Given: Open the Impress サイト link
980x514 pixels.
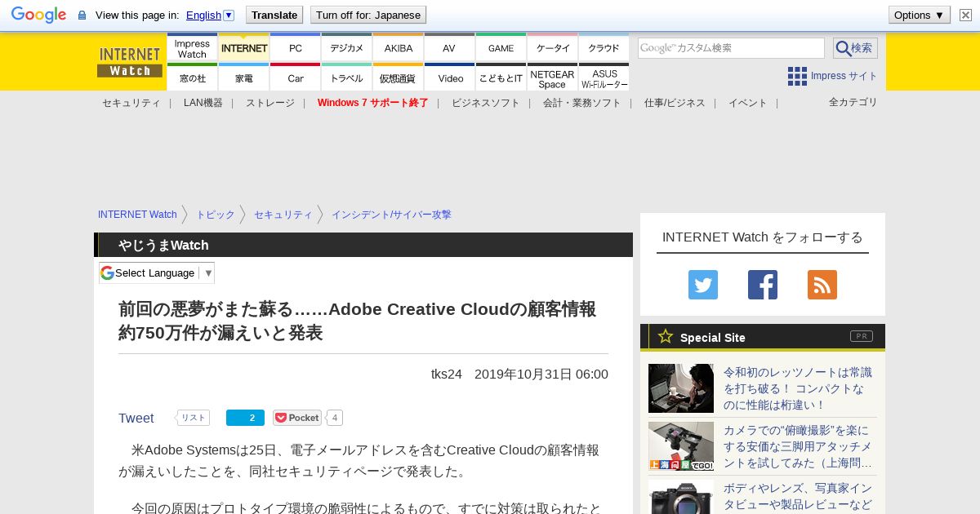Looking at the screenshot, I should pos(844,76).
